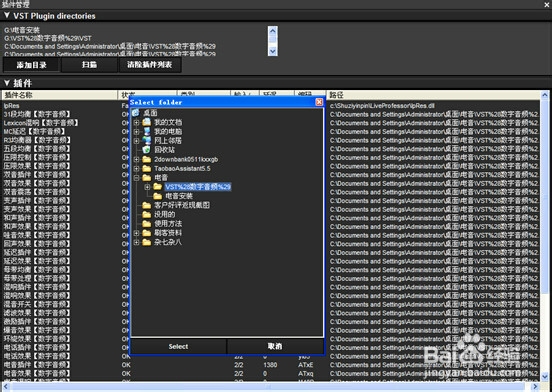Click the 回收站 recycle bin icon

(146, 150)
